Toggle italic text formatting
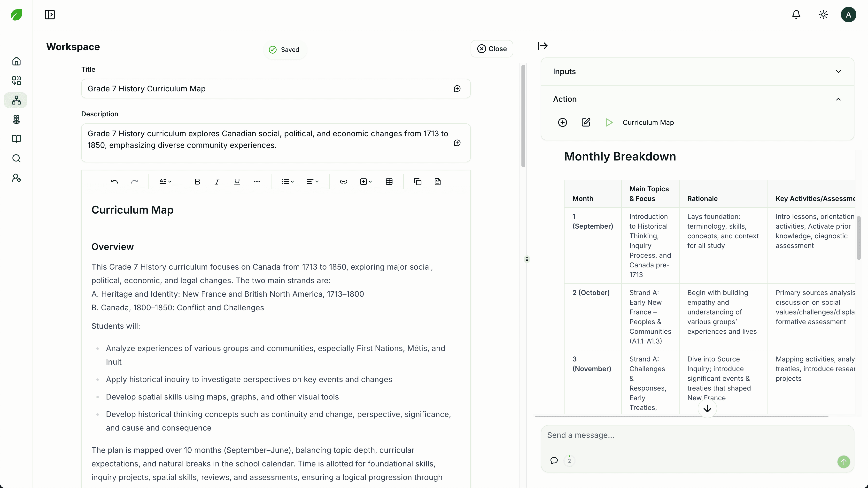Viewport: 868px width, 488px height. click(217, 182)
